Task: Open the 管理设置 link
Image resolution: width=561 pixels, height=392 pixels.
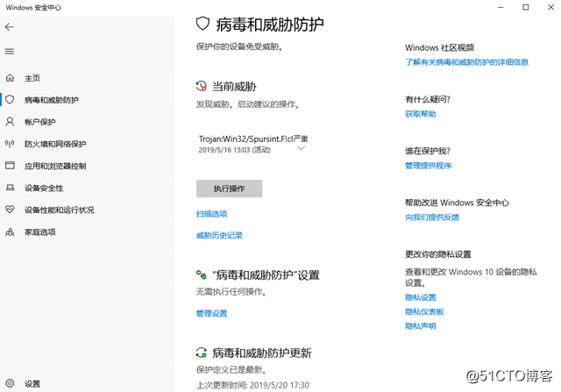Action: point(211,313)
